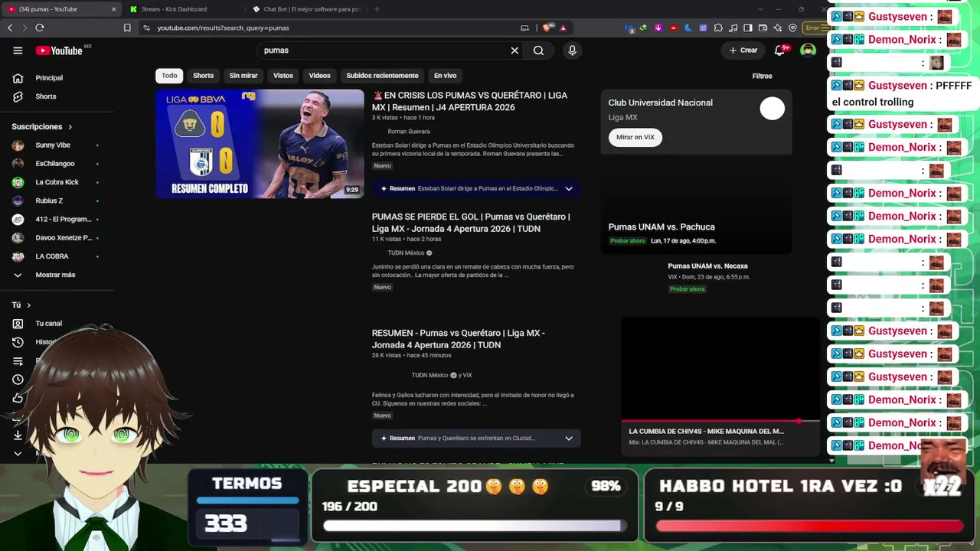Open the Roman Guevara channel link

(409, 132)
